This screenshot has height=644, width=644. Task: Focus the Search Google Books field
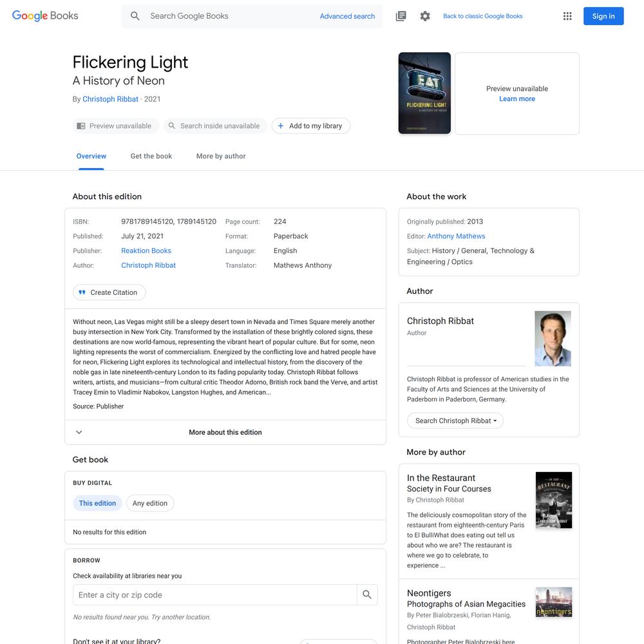coord(230,16)
